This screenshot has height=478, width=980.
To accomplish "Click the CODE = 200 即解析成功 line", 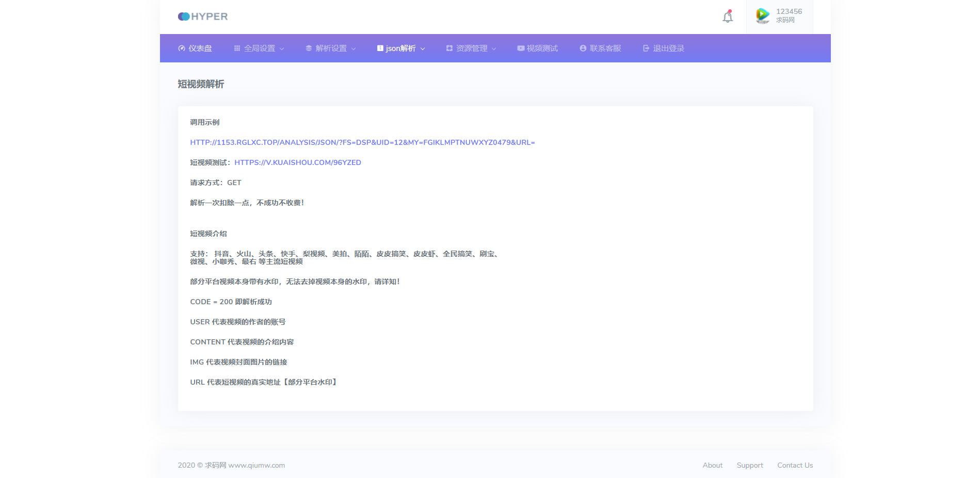I will (x=231, y=302).
